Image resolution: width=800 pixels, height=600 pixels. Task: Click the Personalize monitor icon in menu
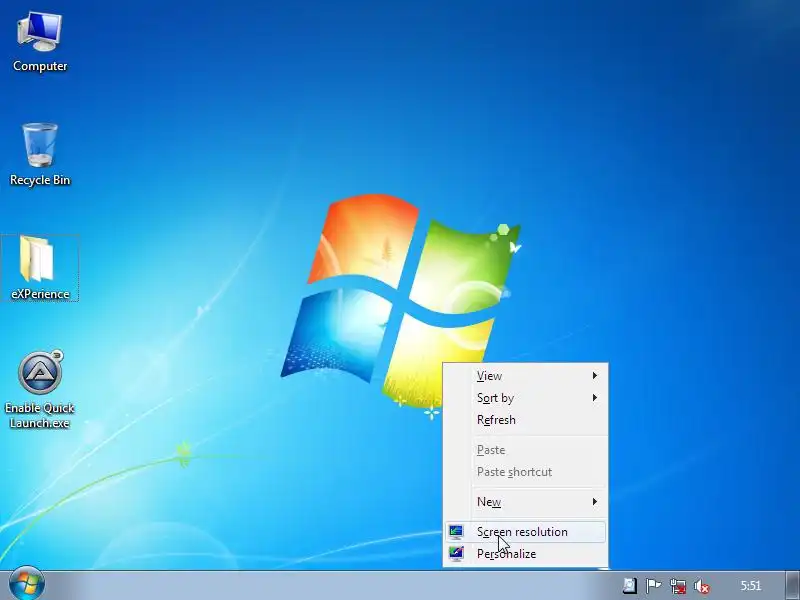point(456,554)
